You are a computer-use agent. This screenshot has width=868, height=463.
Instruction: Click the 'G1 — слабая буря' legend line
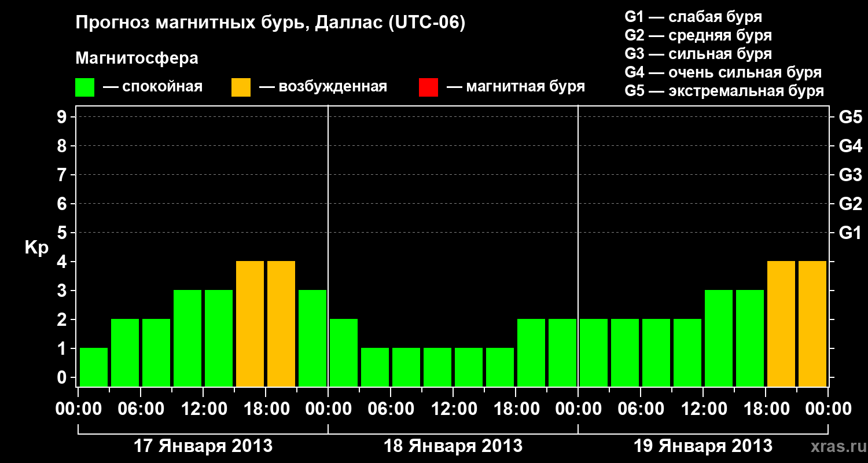pyautogui.click(x=693, y=17)
